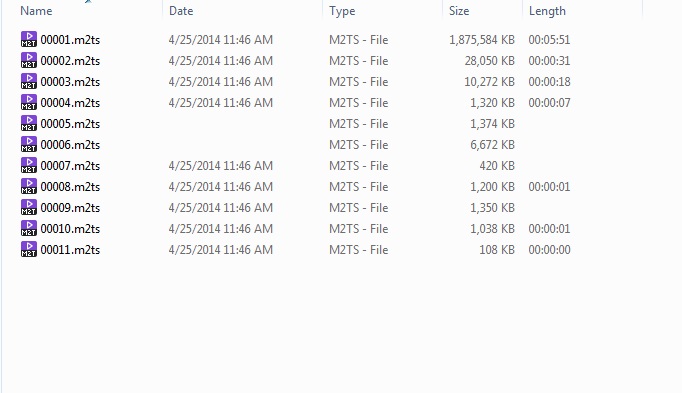This screenshot has width=682, height=393.
Task: Select the 00003.m2ts file icon
Action: [x=29, y=81]
